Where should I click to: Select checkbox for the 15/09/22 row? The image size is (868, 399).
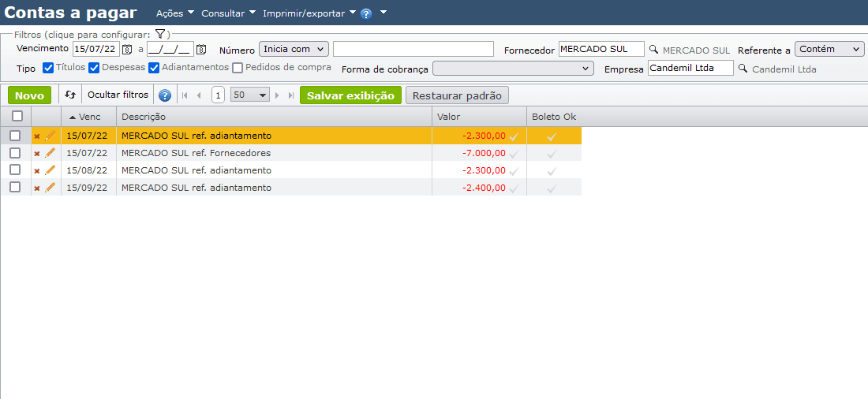coord(15,187)
